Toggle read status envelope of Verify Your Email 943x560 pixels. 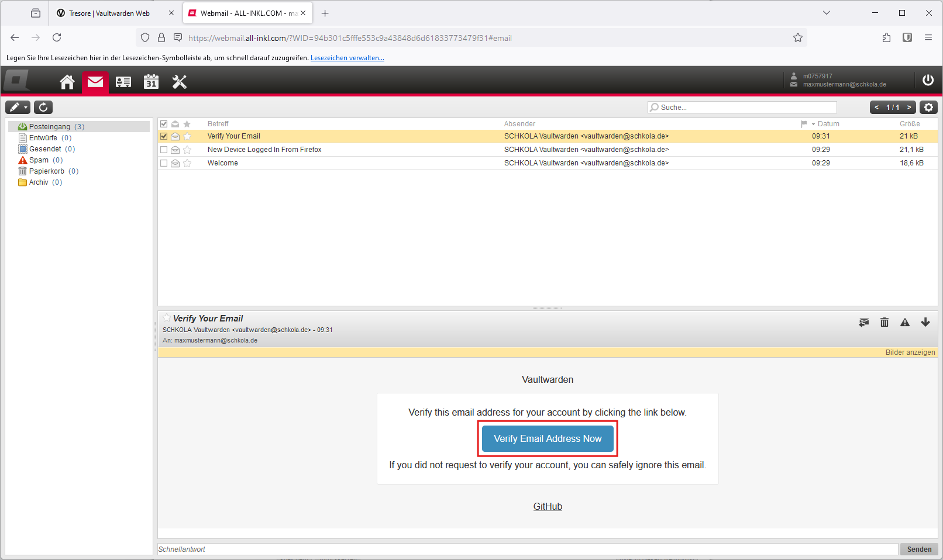point(175,136)
